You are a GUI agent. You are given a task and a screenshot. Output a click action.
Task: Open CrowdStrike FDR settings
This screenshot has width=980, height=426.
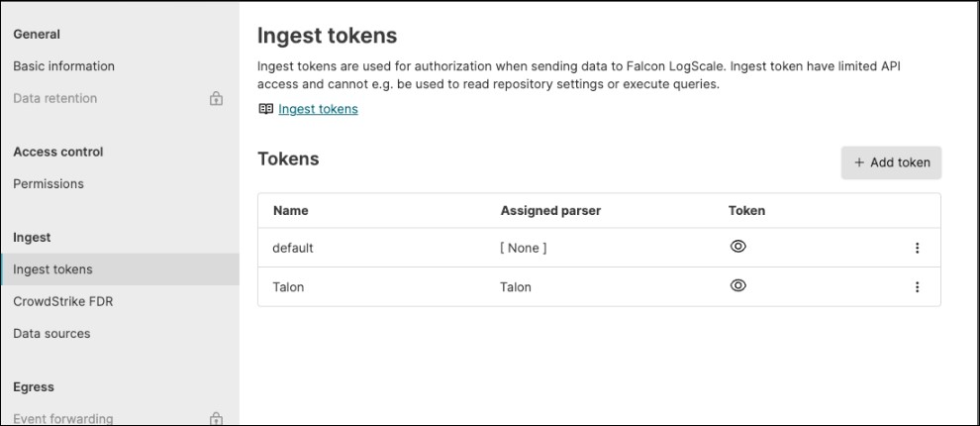[63, 301]
